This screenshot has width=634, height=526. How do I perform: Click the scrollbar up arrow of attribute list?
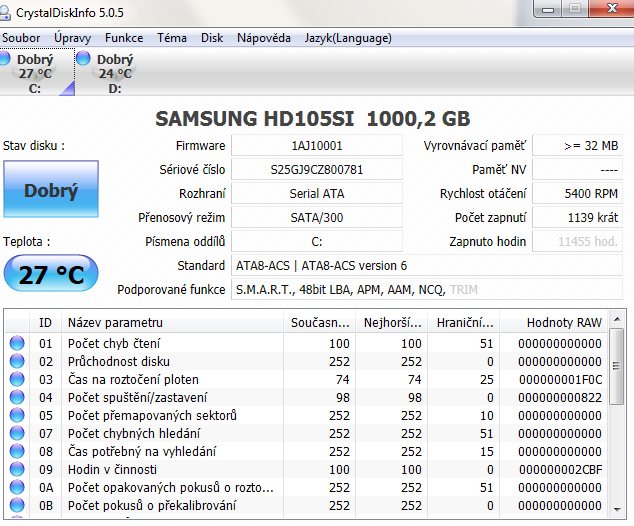point(617,319)
